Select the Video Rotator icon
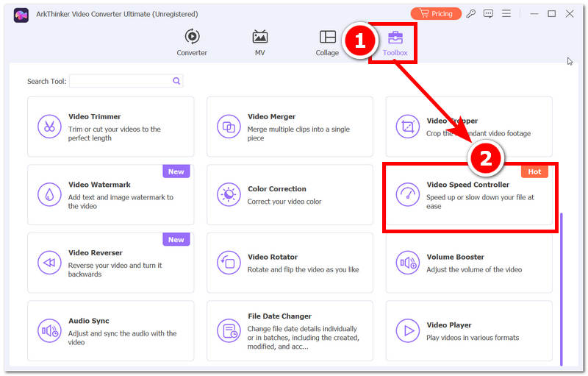Screen dimensions: 588x376 click(229, 263)
